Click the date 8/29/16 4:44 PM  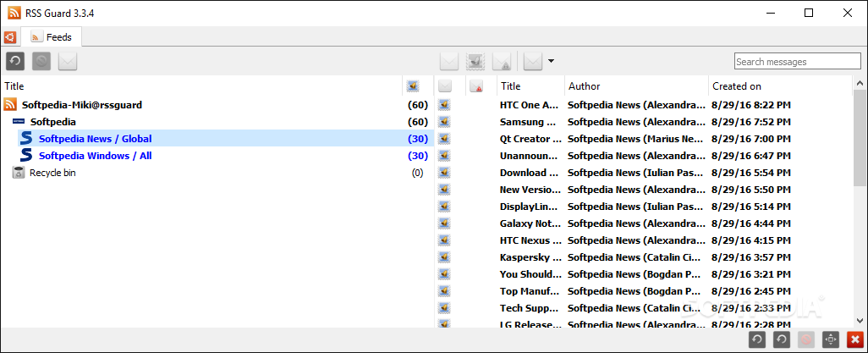[x=750, y=223]
